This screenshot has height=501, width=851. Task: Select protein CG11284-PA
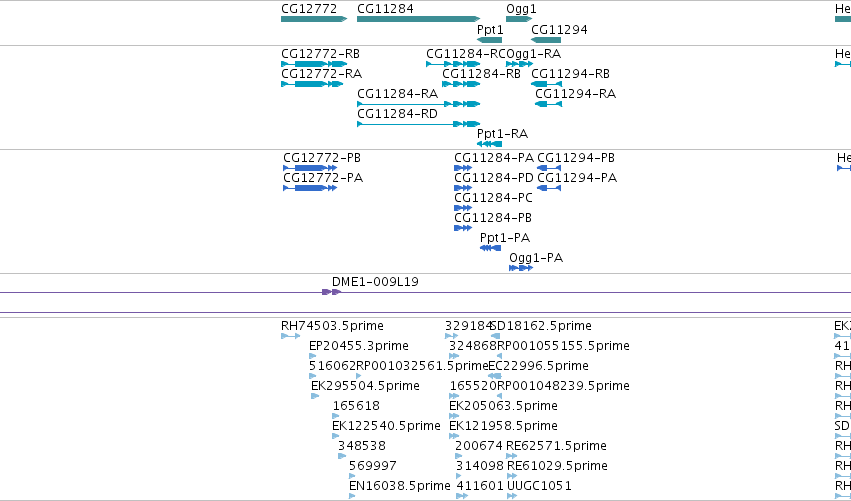[494, 157]
